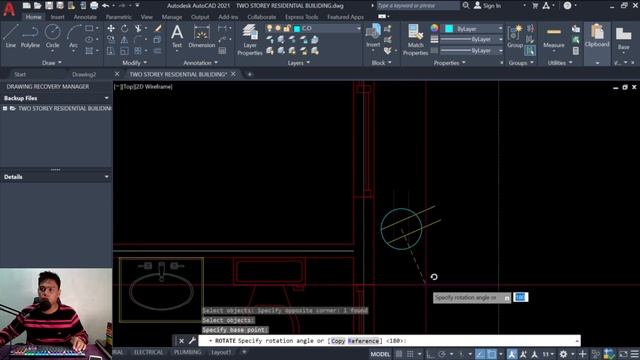Toggle layer lock icon in layer dropdown
The width and height of the screenshot is (640, 360).
point(287,28)
